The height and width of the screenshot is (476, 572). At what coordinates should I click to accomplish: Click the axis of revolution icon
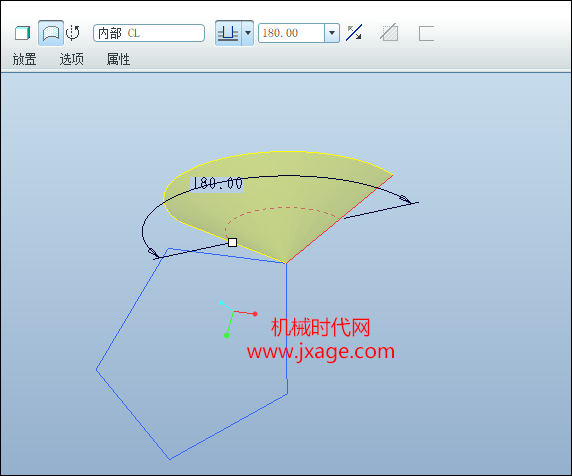73,33
